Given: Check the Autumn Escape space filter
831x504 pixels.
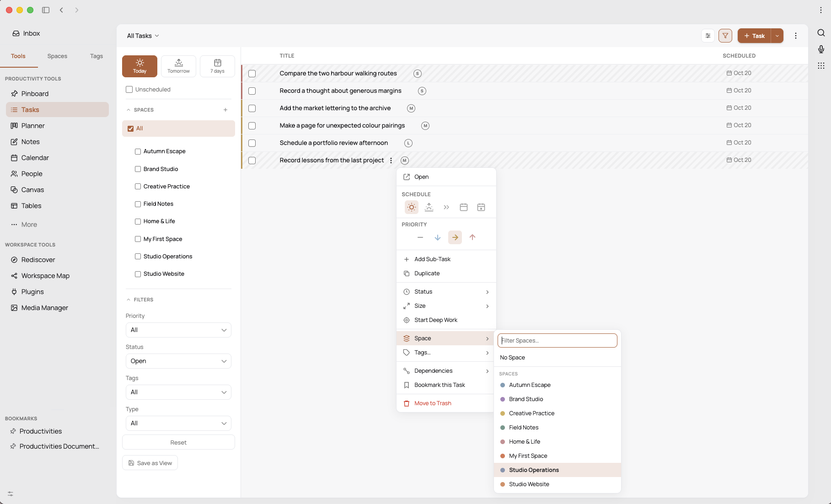Looking at the screenshot, I should pyautogui.click(x=138, y=151).
